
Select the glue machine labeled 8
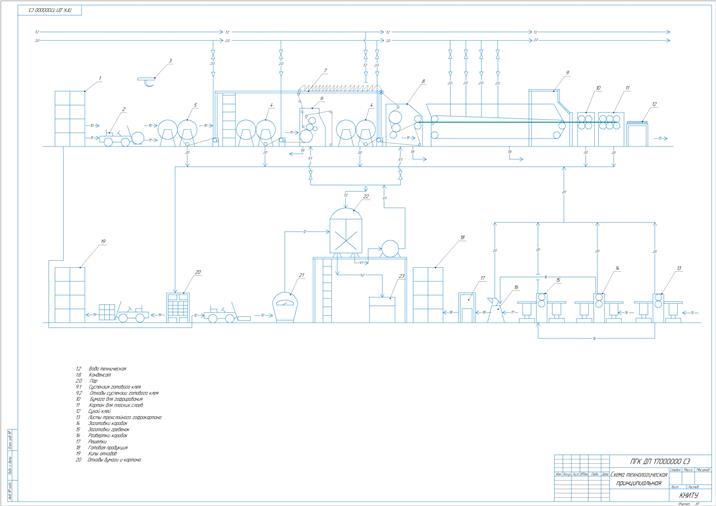[x=404, y=125]
